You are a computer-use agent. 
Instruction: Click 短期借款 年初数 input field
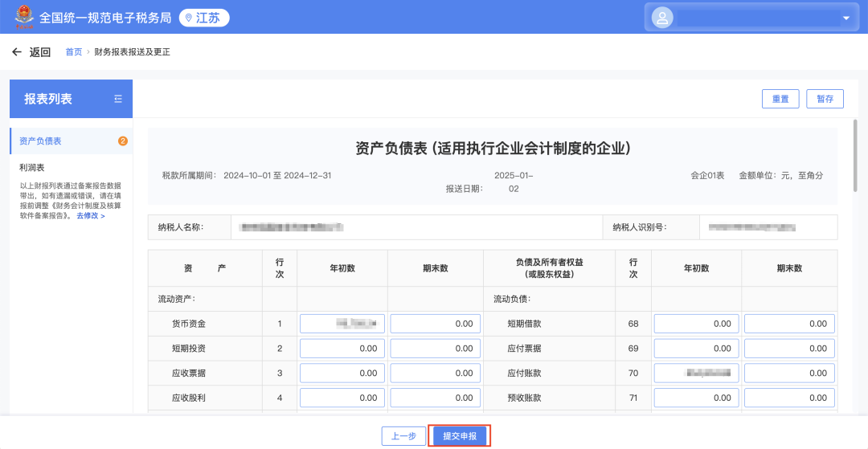pos(696,324)
